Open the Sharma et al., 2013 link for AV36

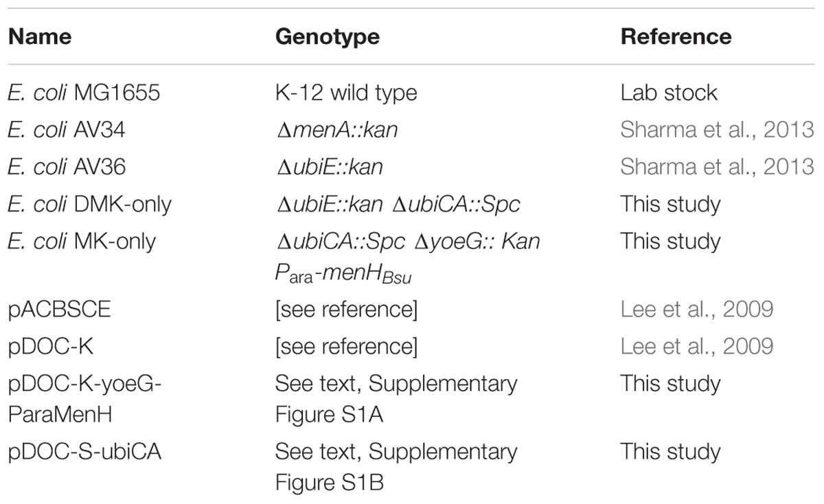tap(717, 166)
